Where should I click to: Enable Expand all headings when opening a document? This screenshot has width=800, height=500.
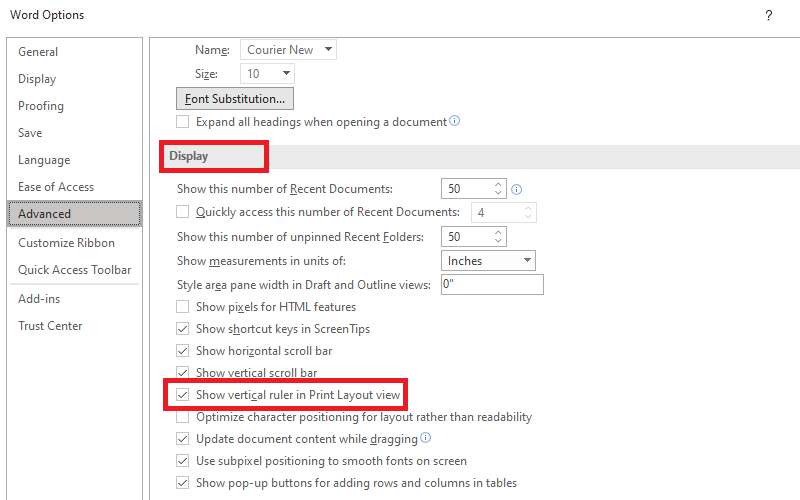(x=183, y=122)
